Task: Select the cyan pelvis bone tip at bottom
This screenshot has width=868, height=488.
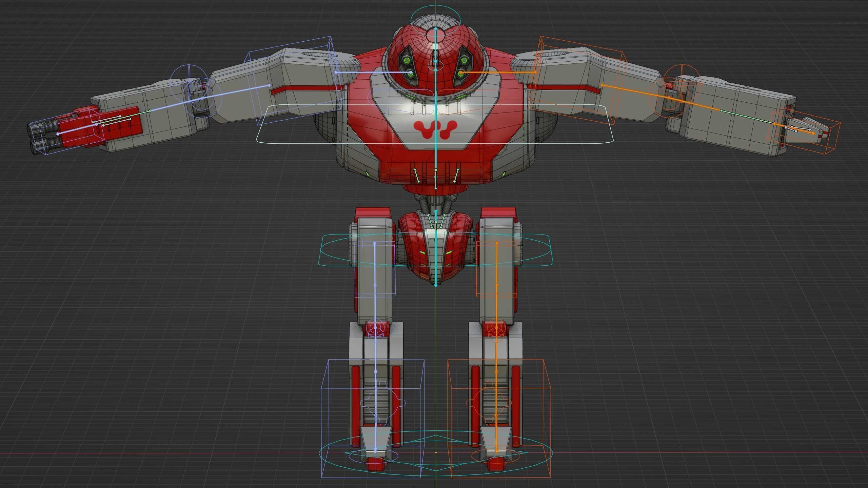Action: 436,285
